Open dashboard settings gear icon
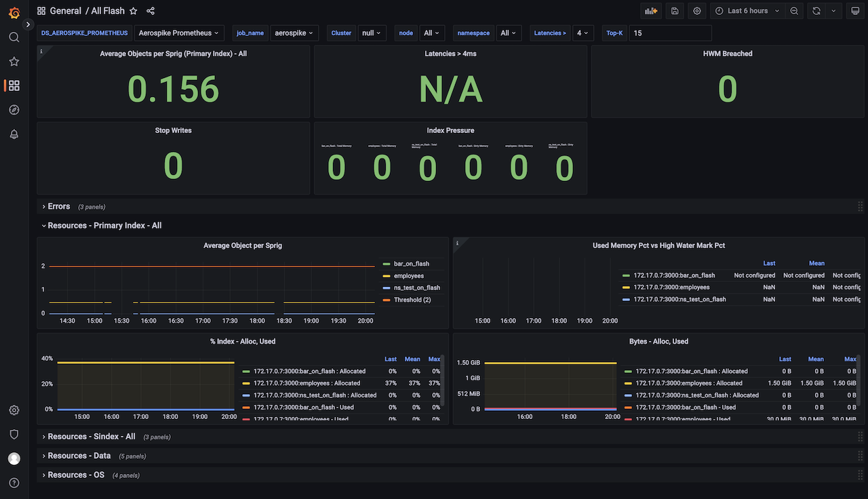 696,11
